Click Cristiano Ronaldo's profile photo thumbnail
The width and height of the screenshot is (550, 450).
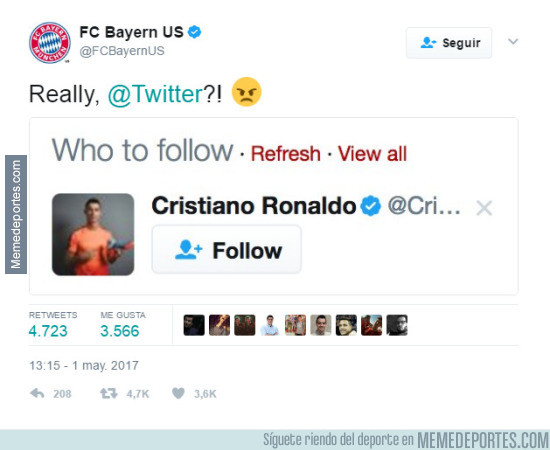[93, 234]
